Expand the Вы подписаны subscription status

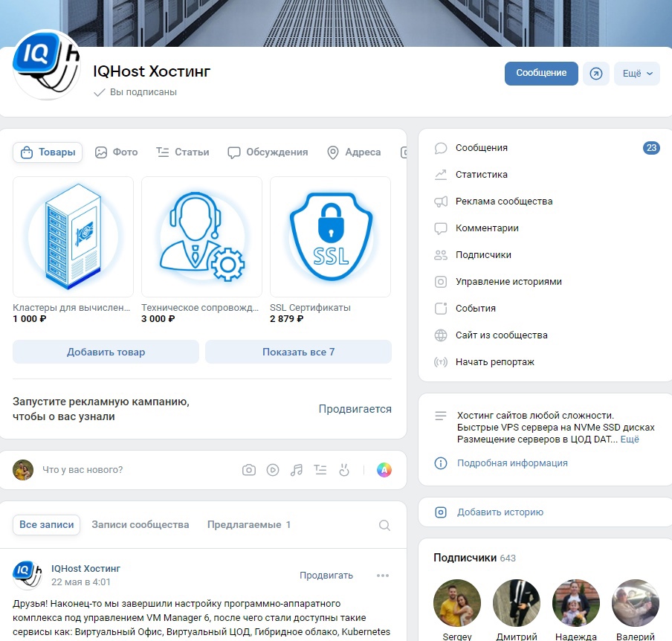[135, 92]
